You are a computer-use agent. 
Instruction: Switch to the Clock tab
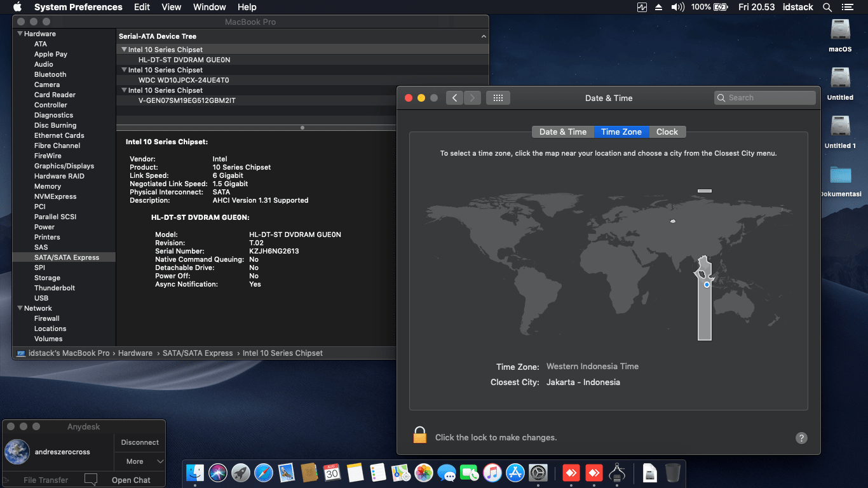click(667, 132)
